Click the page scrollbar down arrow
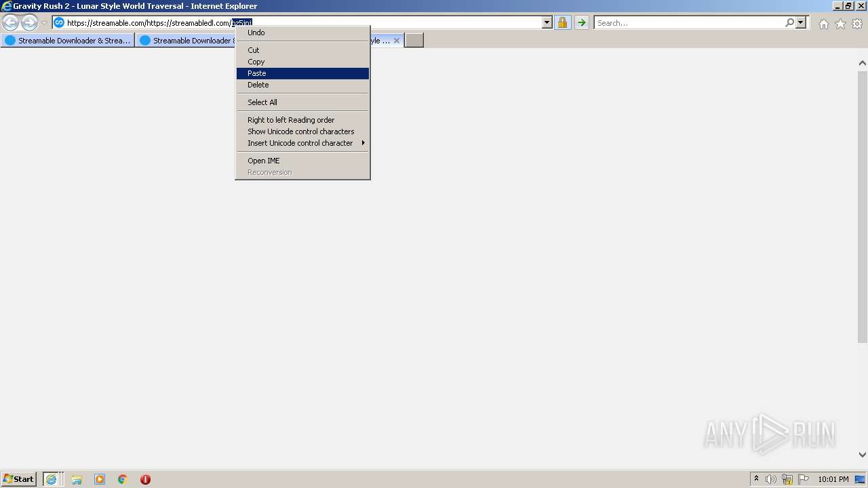 (862, 455)
